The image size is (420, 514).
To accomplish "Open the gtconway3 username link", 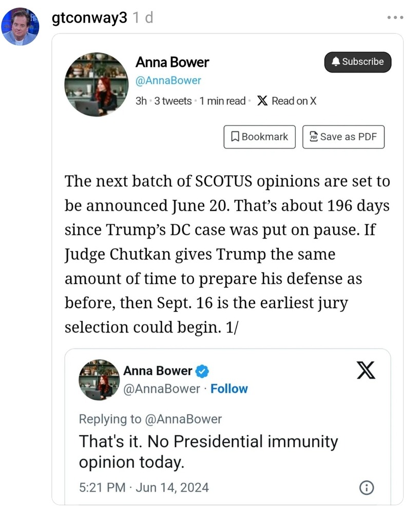I will click(89, 17).
